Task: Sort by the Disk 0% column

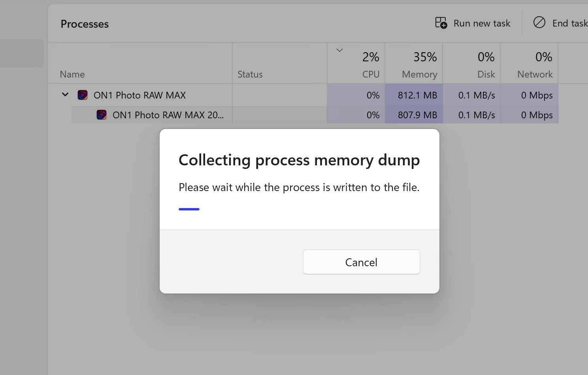Action: pyautogui.click(x=471, y=63)
